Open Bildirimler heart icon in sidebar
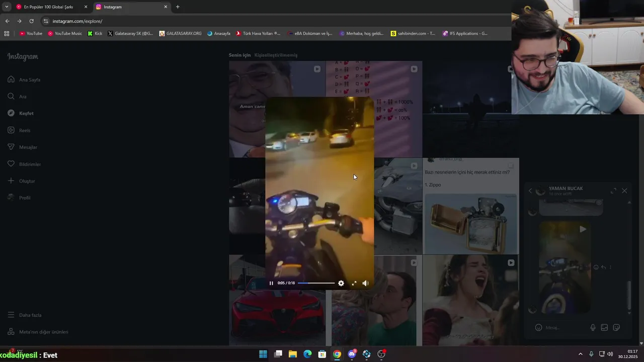644x362 pixels. [x=11, y=164]
